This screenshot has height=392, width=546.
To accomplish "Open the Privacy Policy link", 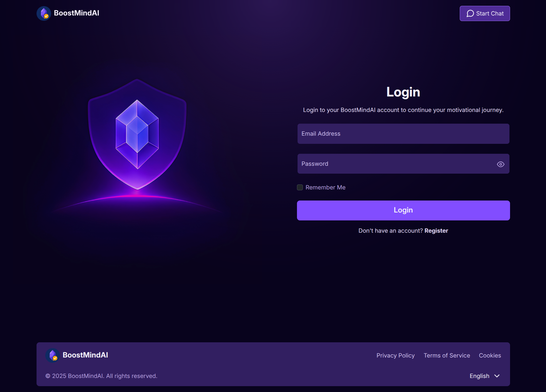I will click(395, 355).
